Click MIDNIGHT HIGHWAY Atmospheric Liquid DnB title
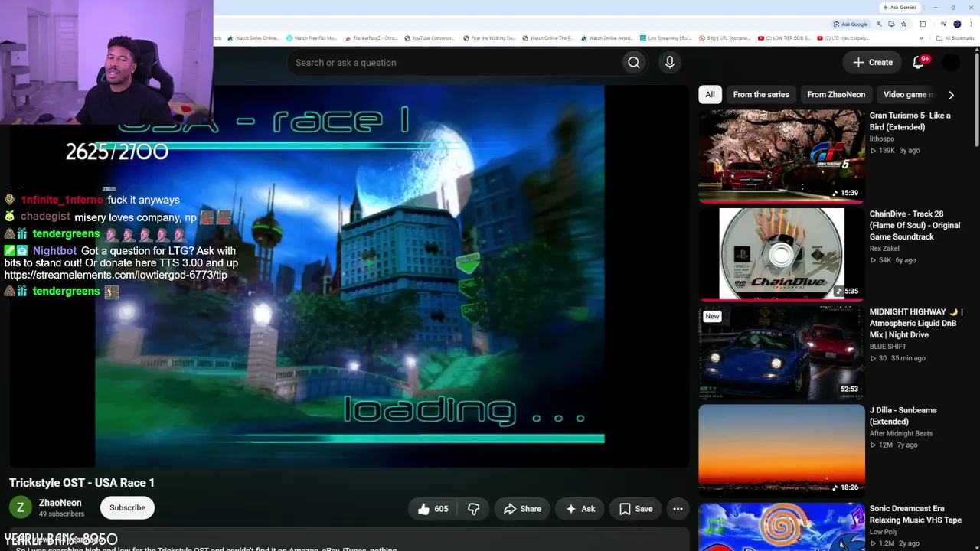 click(916, 323)
